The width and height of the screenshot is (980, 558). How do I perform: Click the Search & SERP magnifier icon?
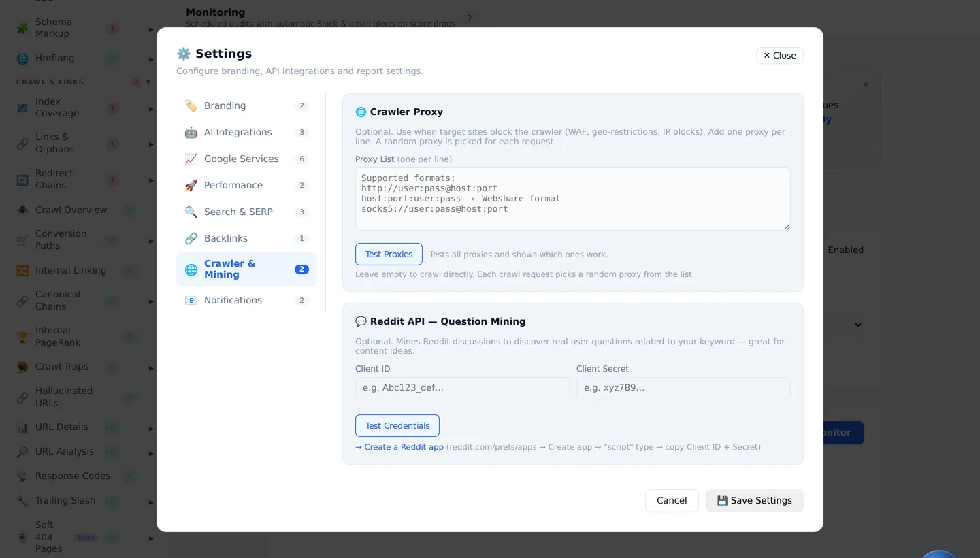coord(191,212)
